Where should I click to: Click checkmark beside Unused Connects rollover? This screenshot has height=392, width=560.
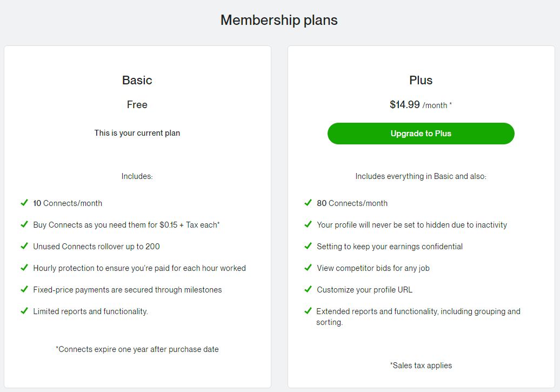[x=24, y=246]
